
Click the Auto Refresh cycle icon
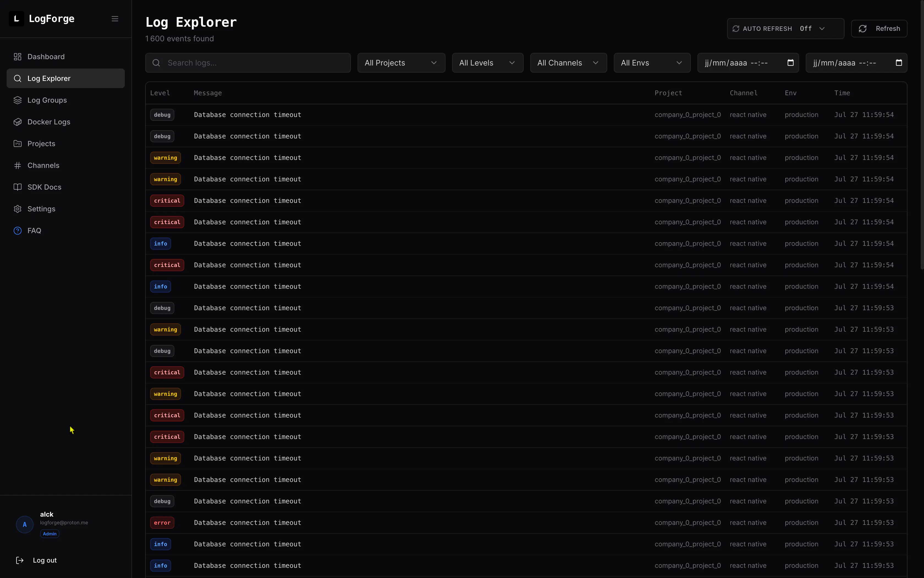pos(736,29)
